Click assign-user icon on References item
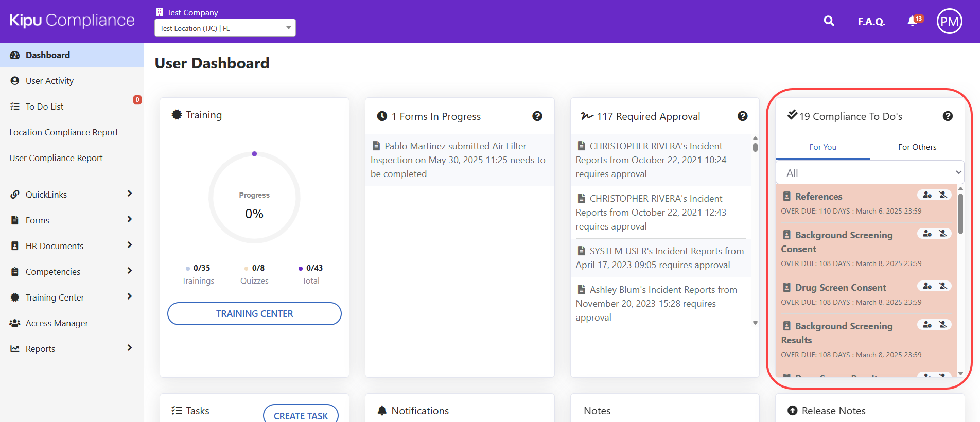 927,195
